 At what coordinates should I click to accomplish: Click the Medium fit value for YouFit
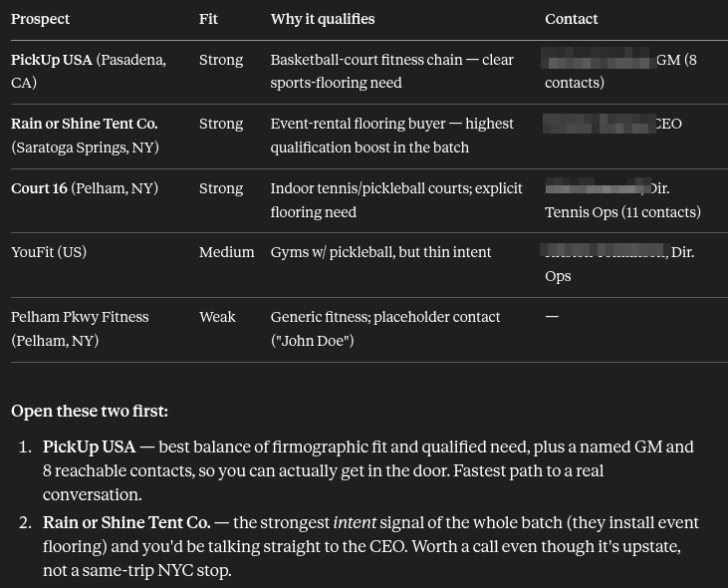click(227, 252)
